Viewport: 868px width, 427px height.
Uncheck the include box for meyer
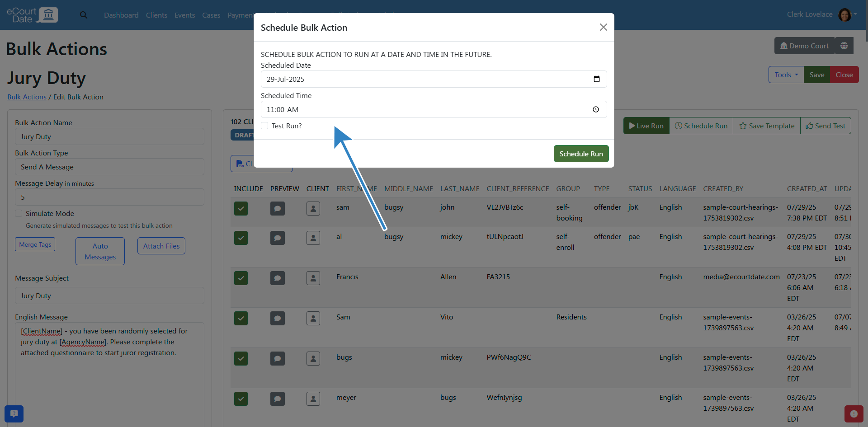click(x=241, y=399)
